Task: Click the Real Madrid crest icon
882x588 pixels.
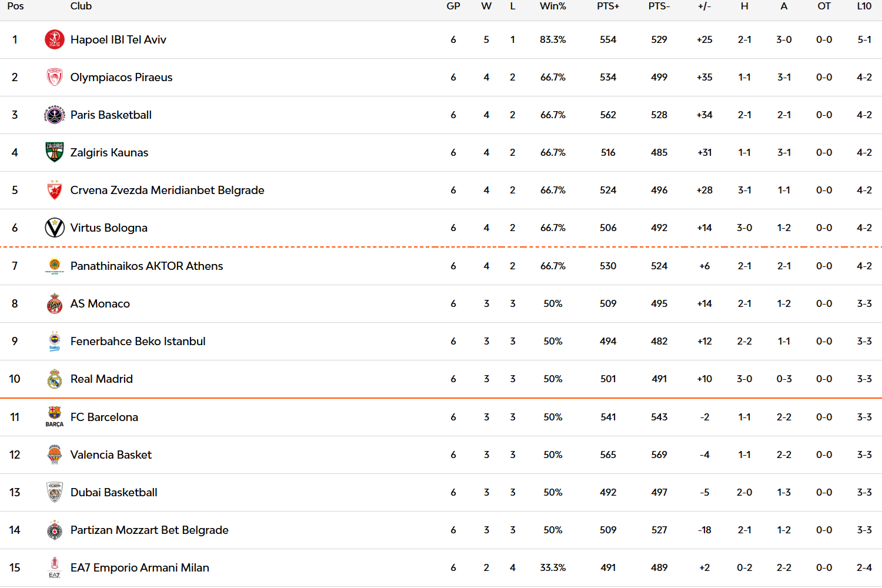Action: click(x=55, y=379)
